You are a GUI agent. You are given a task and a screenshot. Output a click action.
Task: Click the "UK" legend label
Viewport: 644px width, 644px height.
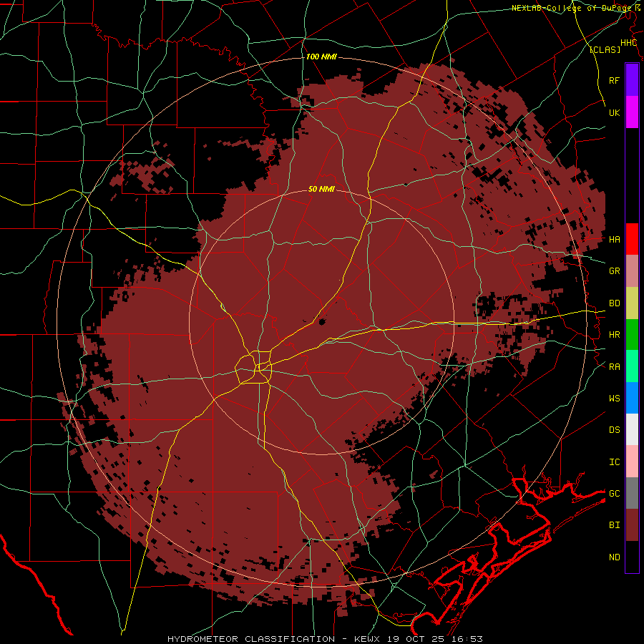coord(614,112)
